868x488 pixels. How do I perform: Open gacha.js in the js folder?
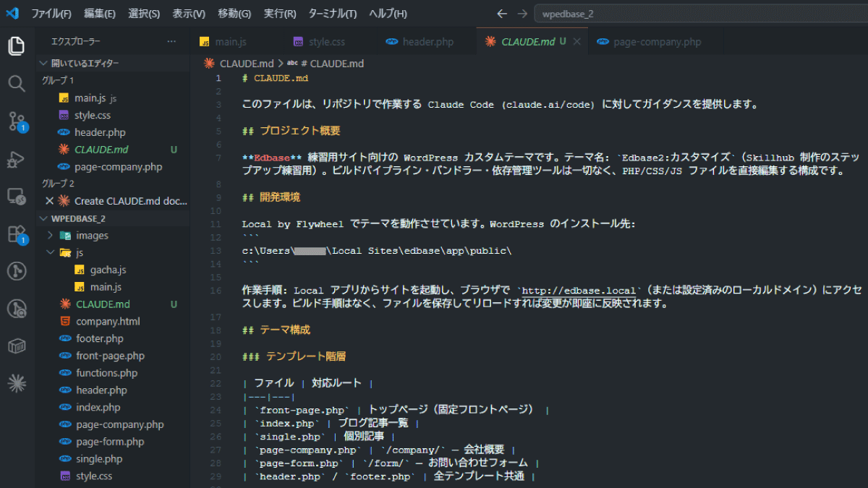(113, 270)
